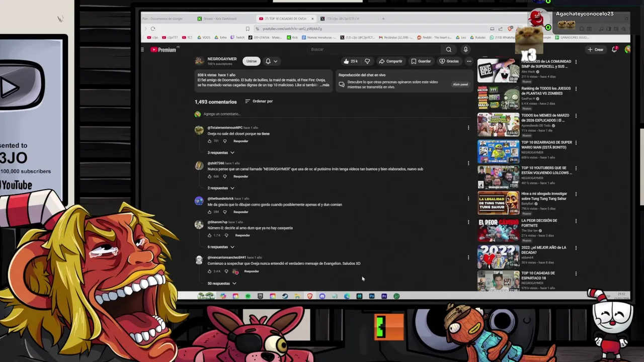Screen dimensions: 644x362
Task: Open TOP 10 CAG4DAS DE ESPARTACO 18 title
Action: pyautogui.click(x=538, y=276)
